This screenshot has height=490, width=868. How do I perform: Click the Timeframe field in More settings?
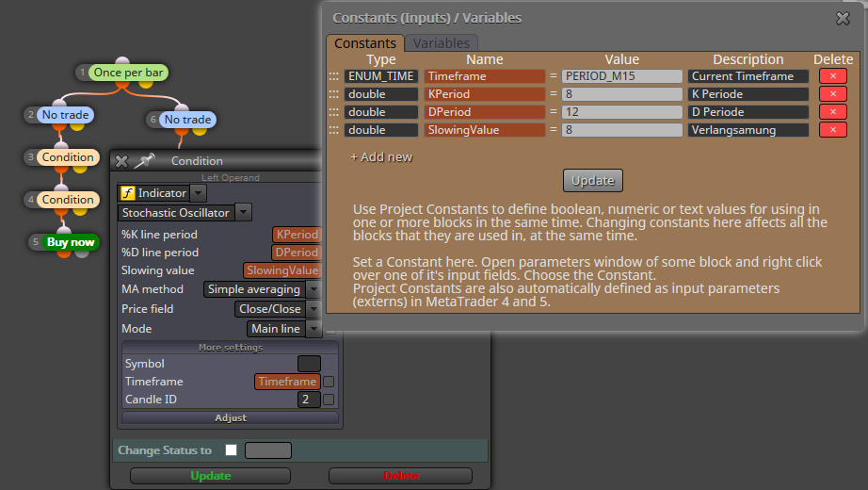point(287,382)
